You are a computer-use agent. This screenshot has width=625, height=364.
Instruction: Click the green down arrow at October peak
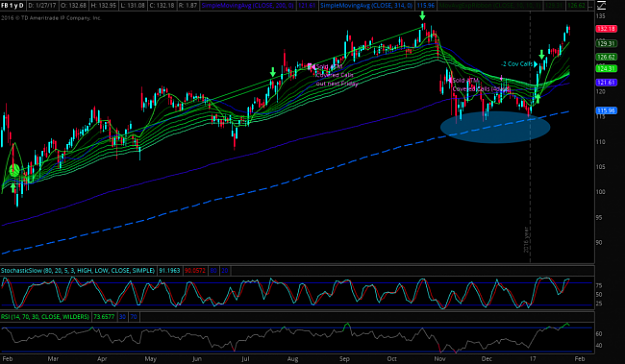tap(423, 16)
